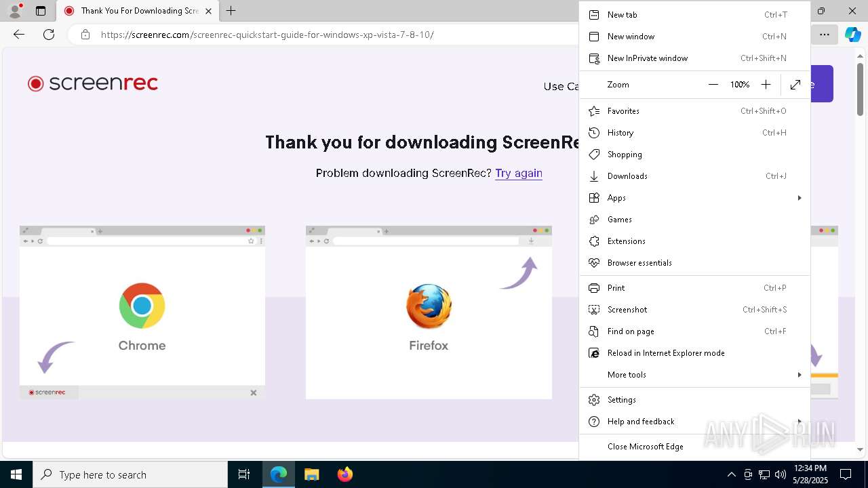Increase zoom with the plus button
The image size is (868, 488).
[766, 85]
